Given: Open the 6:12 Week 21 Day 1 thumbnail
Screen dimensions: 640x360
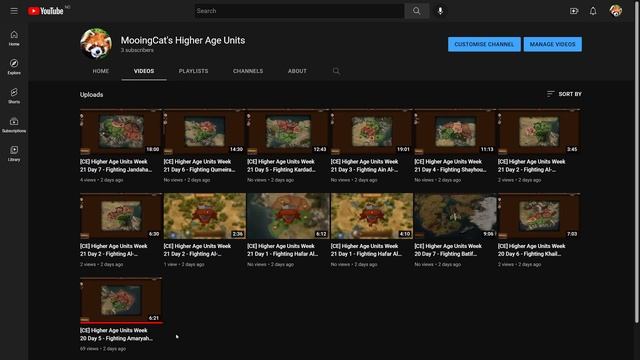Looking at the screenshot, I should (288, 216).
